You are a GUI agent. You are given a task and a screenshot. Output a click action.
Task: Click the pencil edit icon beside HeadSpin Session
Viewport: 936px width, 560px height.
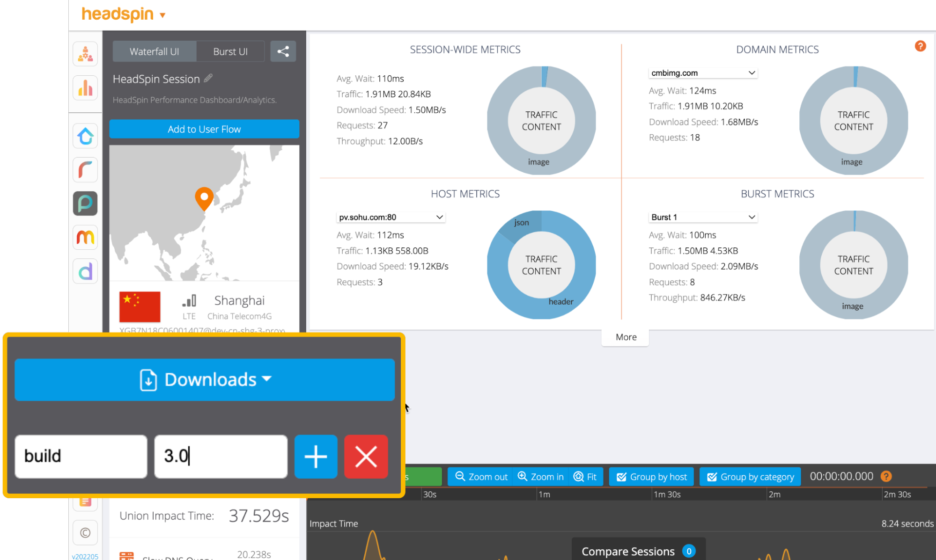pyautogui.click(x=208, y=78)
